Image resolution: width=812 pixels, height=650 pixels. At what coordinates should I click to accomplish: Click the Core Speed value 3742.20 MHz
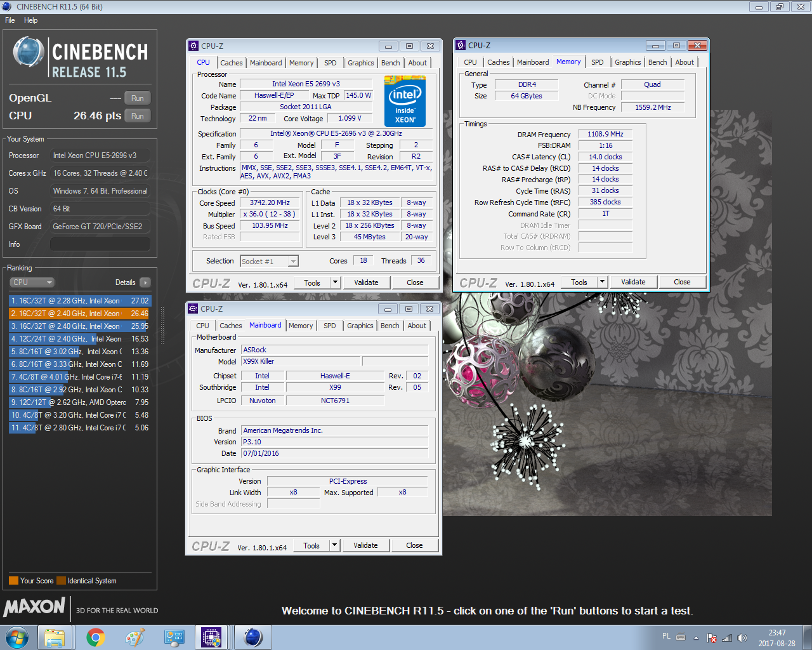click(x=270, y=203)
